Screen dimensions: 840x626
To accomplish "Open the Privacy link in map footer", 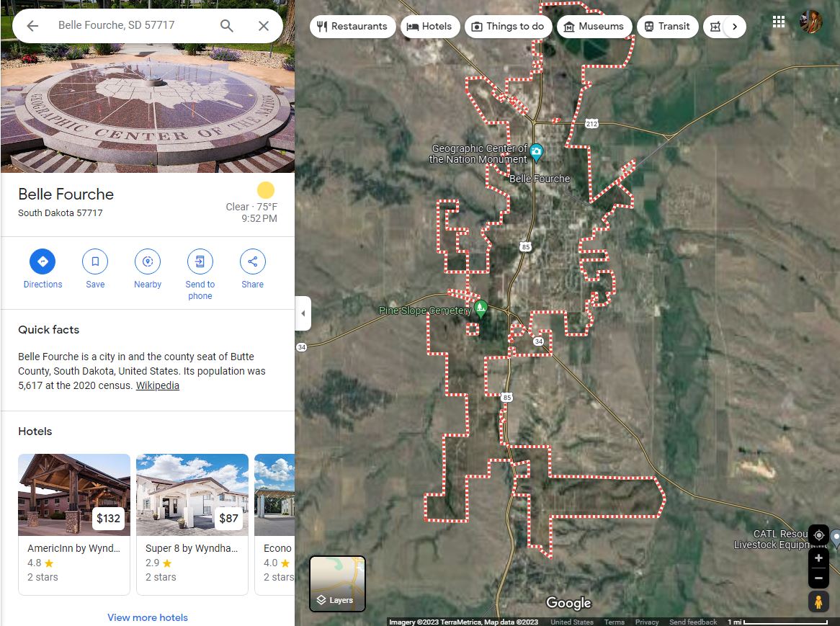I will pyautogui.click(x=647, y=622).
